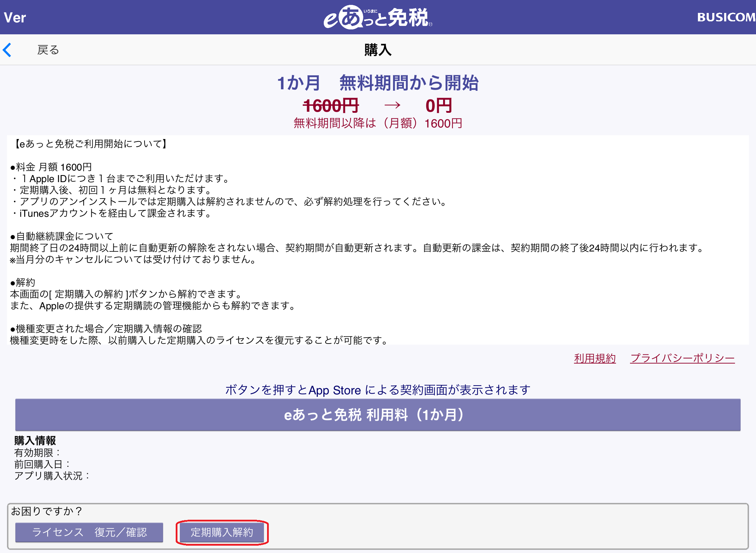Click the お困りですか？ help label
Viewport: 756px width, 553px height.
click(47, 511)
